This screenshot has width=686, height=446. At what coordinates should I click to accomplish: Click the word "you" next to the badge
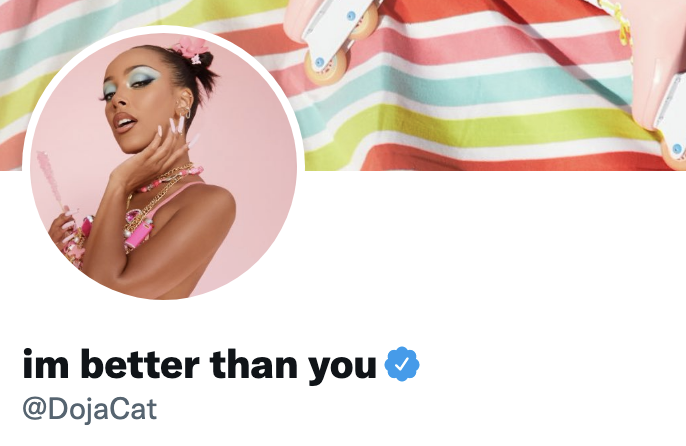342,369
